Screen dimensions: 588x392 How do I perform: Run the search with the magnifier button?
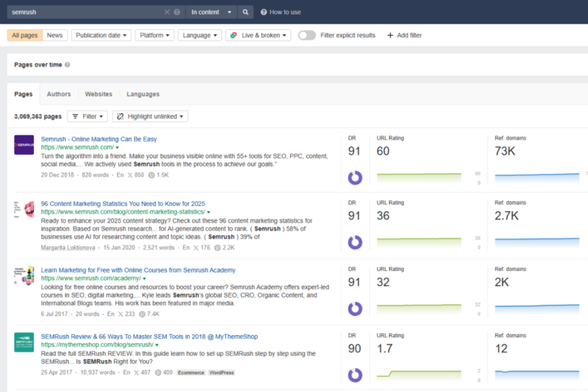point(245,12)
